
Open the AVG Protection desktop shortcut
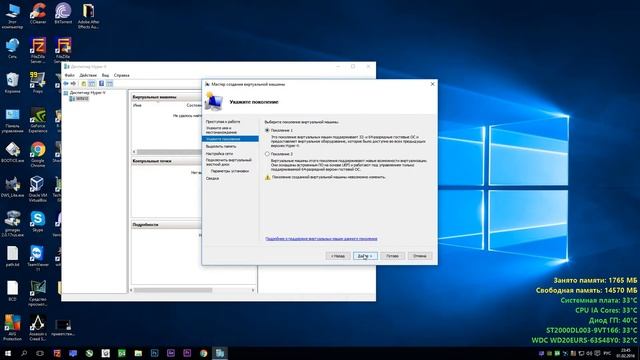pyautogui.click(x=12, y=327)
